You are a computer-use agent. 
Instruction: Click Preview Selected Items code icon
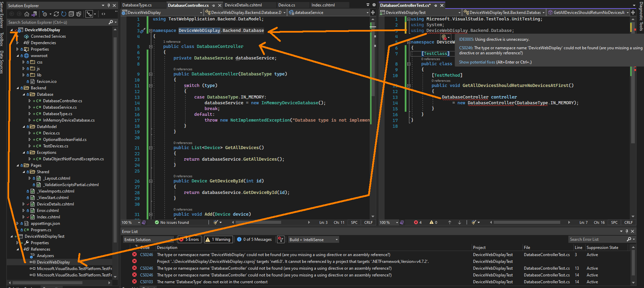pyautogui.click(x=103, y=14)
